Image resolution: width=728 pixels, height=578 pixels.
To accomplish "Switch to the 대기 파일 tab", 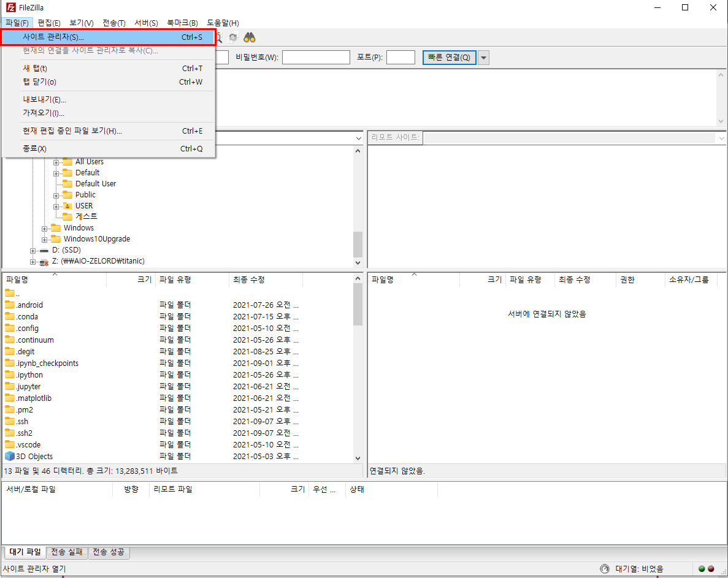I will [x=25, y=552].
